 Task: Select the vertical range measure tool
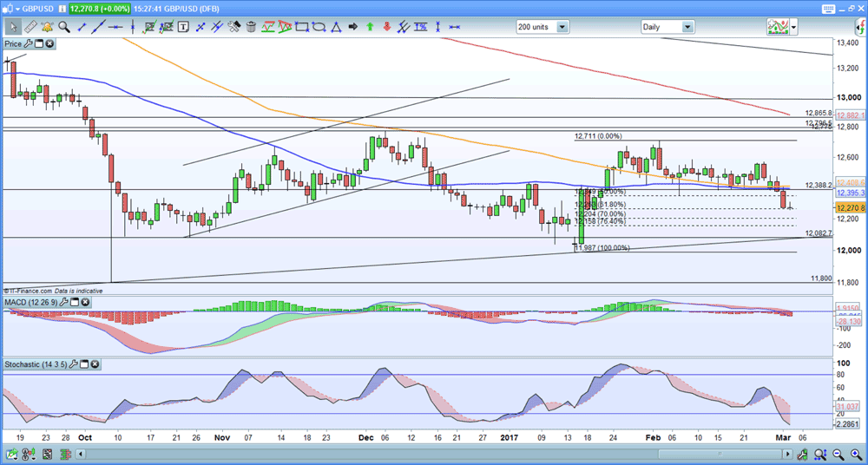[x=437, y=26]
